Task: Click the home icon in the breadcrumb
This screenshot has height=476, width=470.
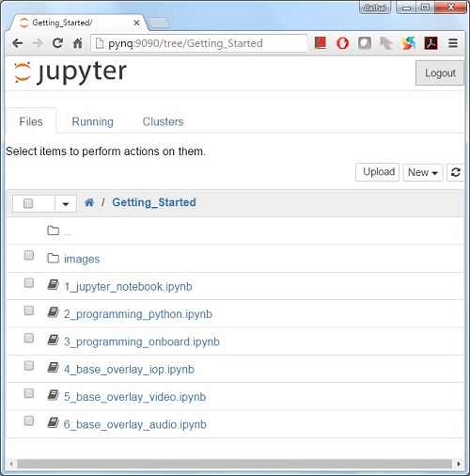Action: pos(89,202)
